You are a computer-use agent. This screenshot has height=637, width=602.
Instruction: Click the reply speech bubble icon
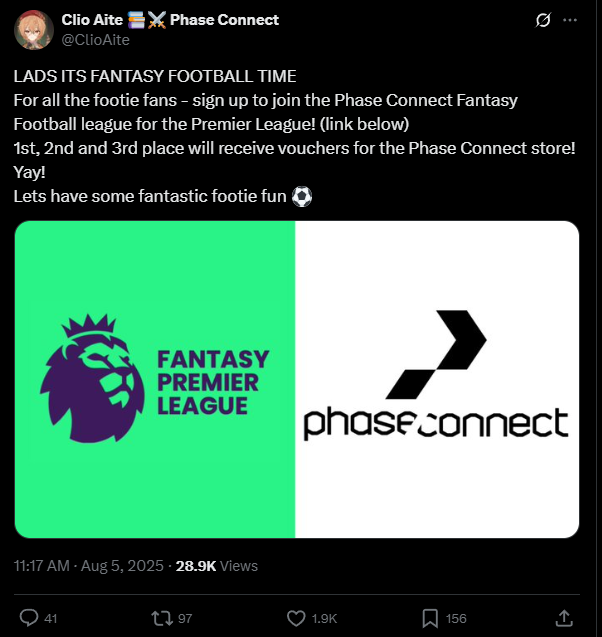29,618
